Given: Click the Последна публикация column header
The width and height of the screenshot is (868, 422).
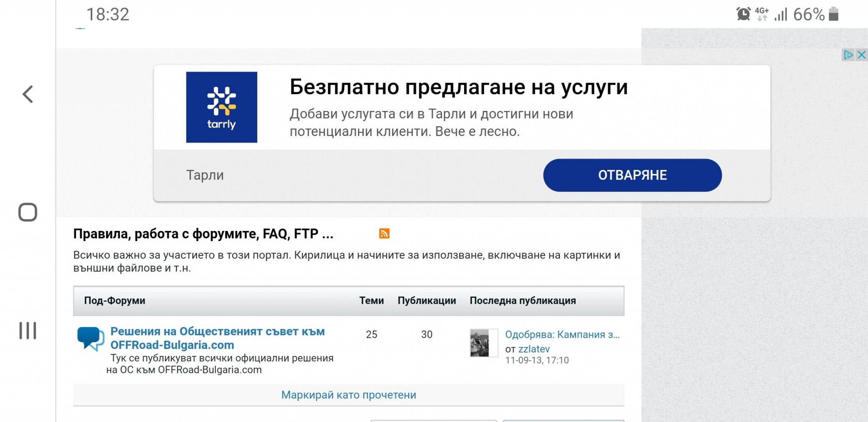Looking at the screenshot, I should (x=523, y=300).
